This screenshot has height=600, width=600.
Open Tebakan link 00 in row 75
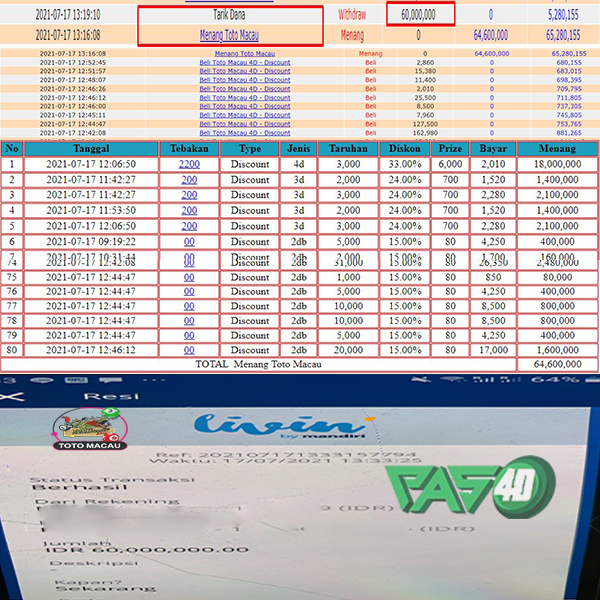[189, 277]
